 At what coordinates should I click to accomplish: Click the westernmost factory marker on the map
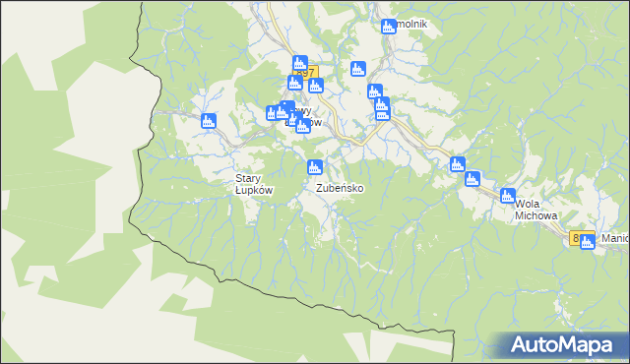pos(209,121)
